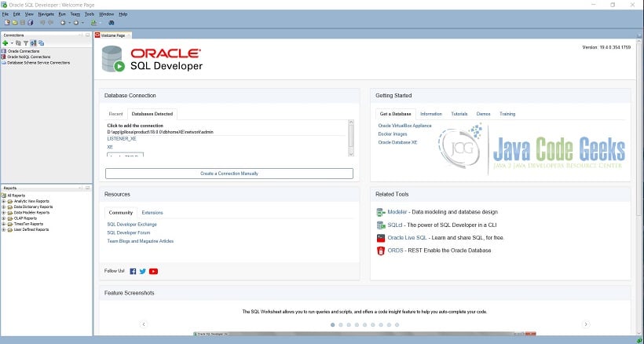This screenshot has height=344, width=644.
Task: Click the Database Connection list scrollbar
Action: (x=351, y=138)
